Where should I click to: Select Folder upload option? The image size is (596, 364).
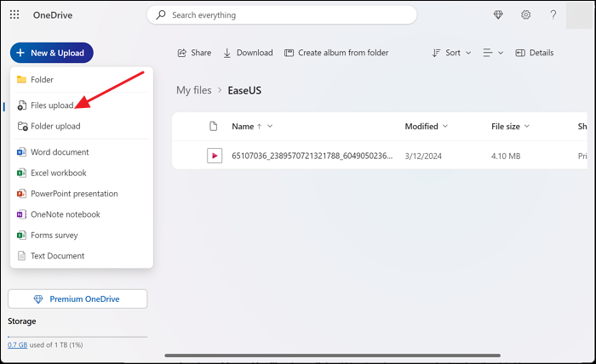55,126
